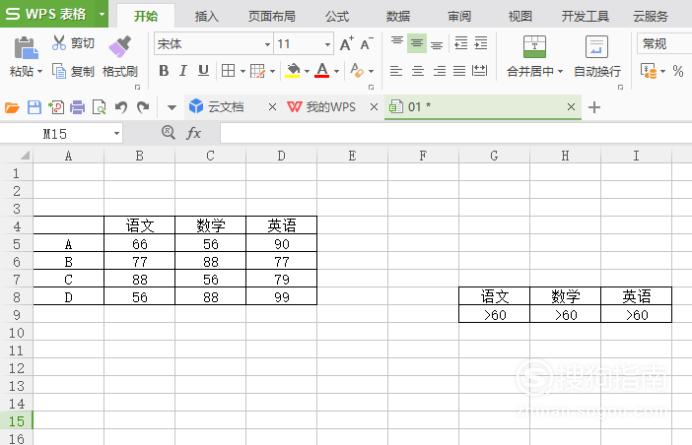Open the 公式 ribbon tab

pos(337,16)
